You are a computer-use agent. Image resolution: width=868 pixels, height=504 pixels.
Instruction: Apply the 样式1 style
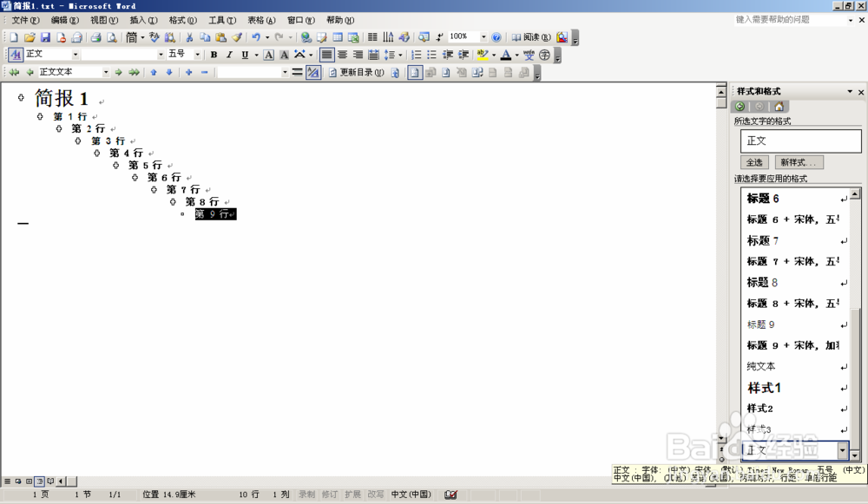click(x=795, y=387)
